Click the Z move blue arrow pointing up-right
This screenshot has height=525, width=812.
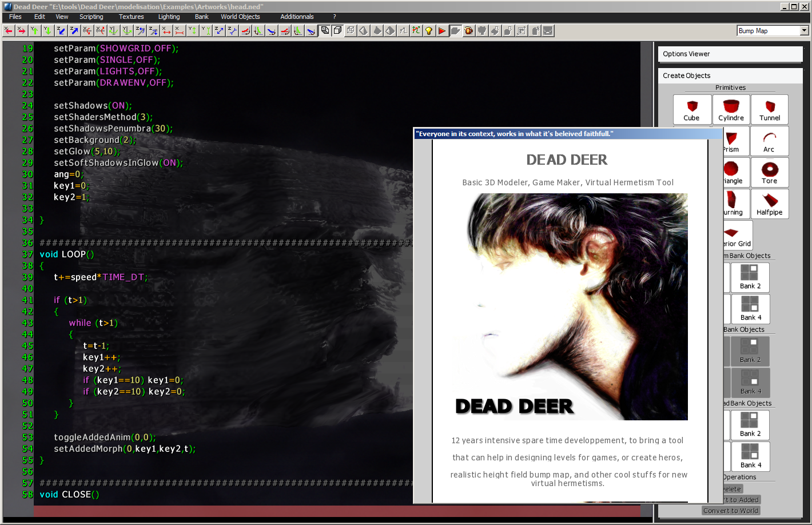74,31
